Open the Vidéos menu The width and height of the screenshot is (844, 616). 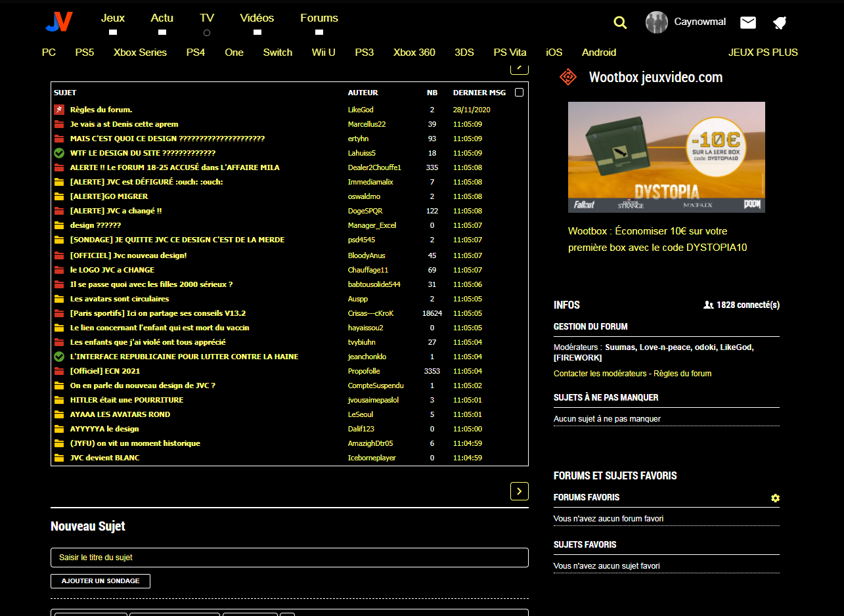pyautogui.click(x=257, y=18)
